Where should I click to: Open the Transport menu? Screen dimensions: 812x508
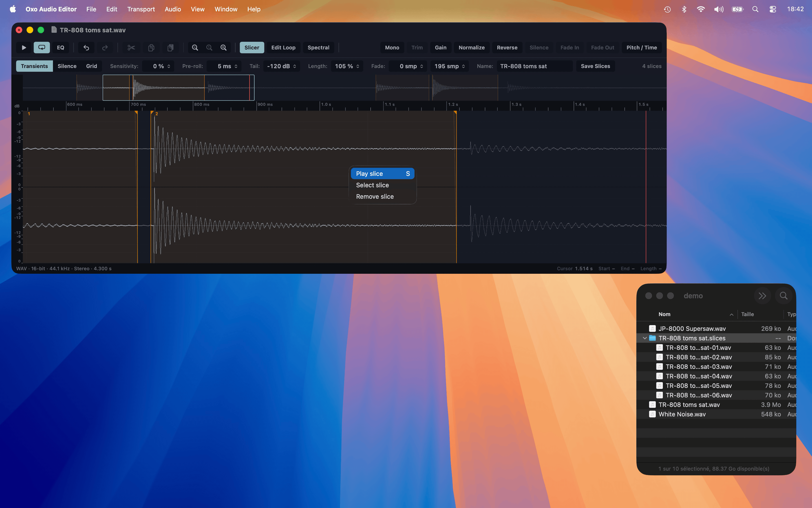point(141,9)
